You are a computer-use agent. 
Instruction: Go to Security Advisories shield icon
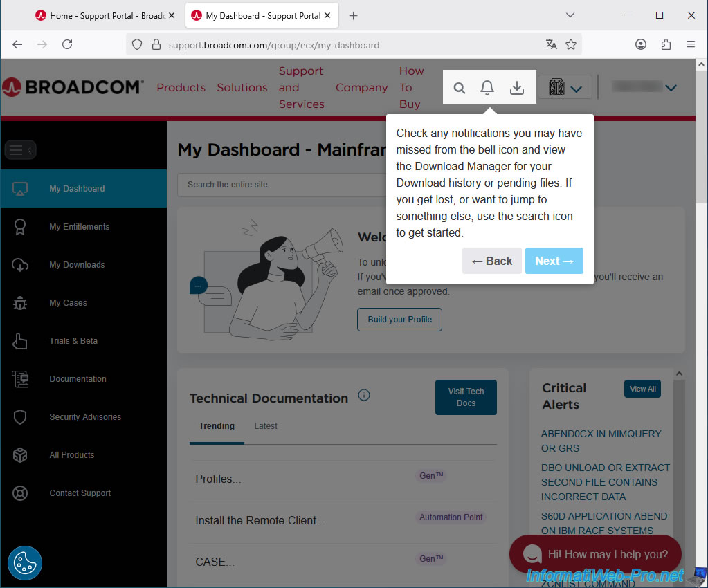(20, 417)
